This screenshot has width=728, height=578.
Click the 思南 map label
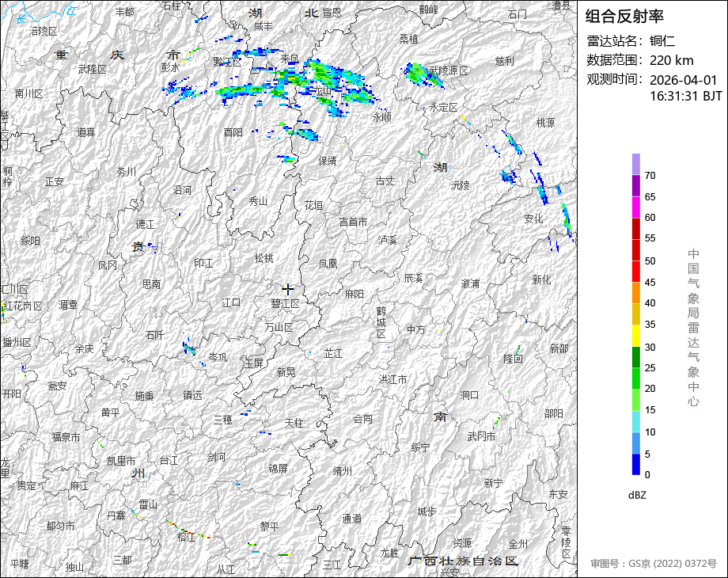pos(151,283)
